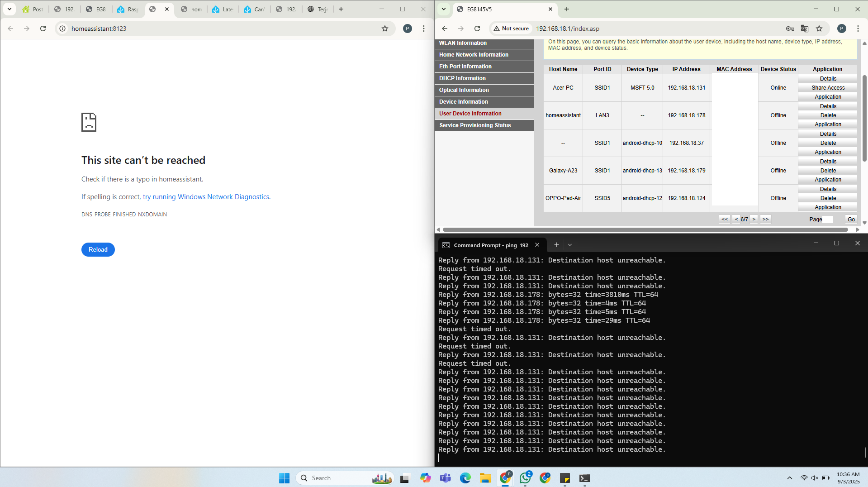Show hidden icons in the system tray

click(x=790, y=478)
